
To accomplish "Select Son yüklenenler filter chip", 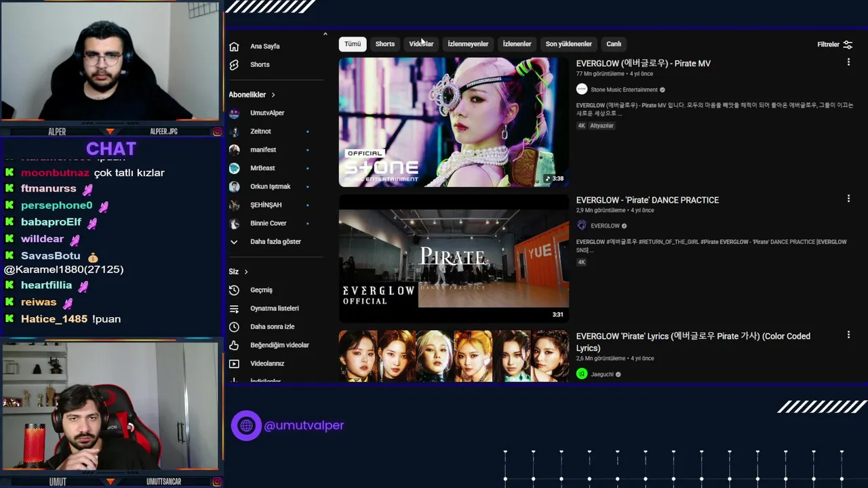I will pos(569,44).
